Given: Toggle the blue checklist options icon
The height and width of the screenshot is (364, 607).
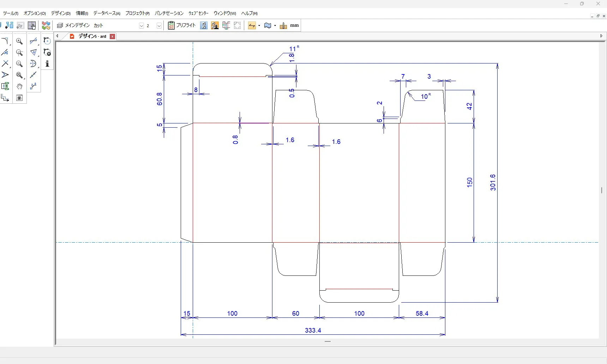Looking at the screenshot, I should click(204, 25).
